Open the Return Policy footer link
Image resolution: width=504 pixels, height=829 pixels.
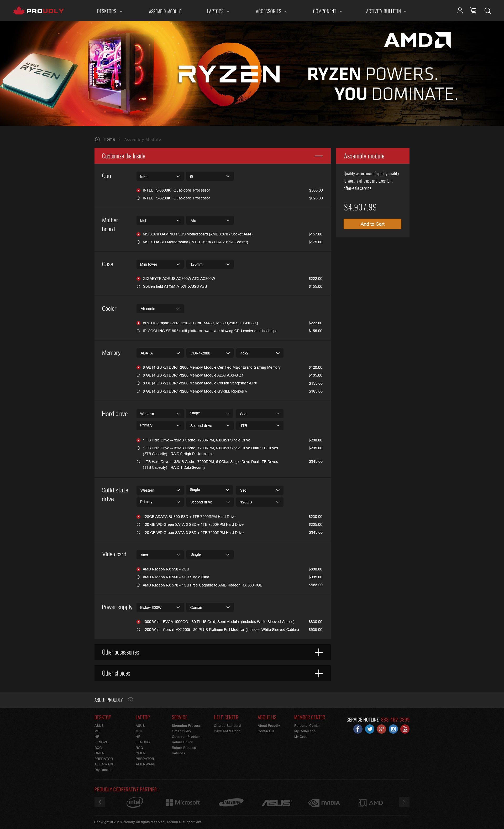182,742
